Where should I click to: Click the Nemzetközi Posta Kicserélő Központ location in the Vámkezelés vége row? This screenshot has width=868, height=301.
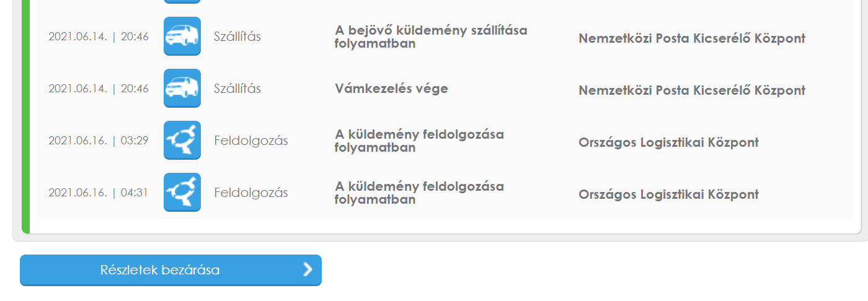coord(692,90)
